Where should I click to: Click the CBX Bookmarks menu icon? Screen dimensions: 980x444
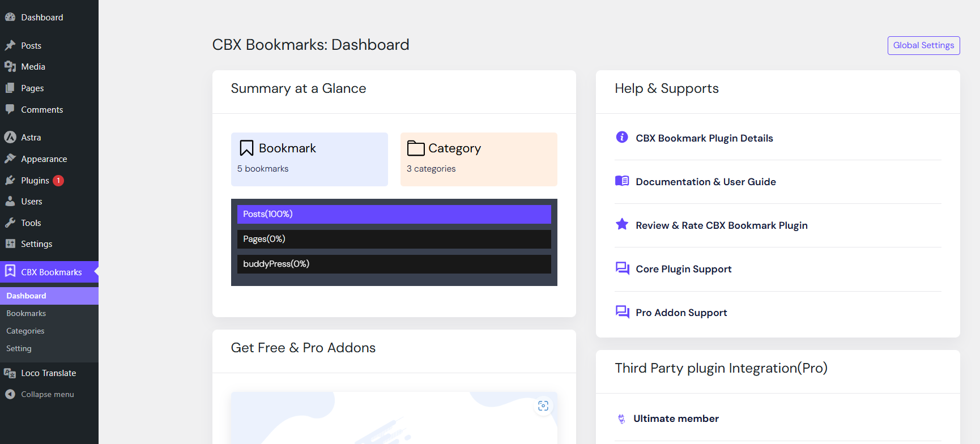pyautogui.click(x=10, y=271)
